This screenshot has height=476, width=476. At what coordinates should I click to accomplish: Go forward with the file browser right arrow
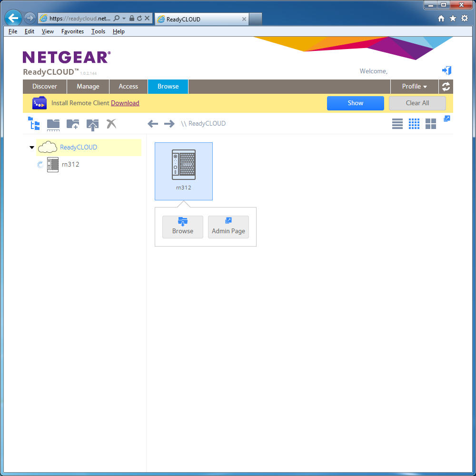click(x=169, y=124)
